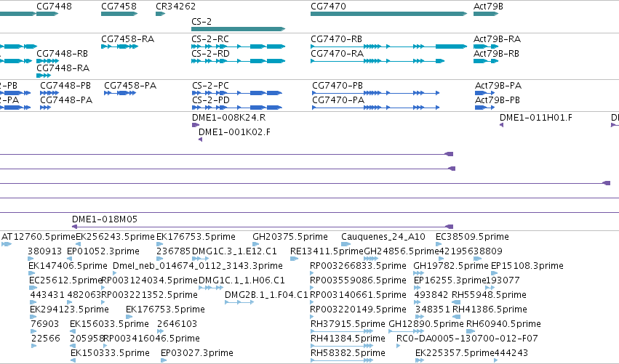Click the DME1-008K24.R clone end marker
619x364 pixels.
click(196, 125)
